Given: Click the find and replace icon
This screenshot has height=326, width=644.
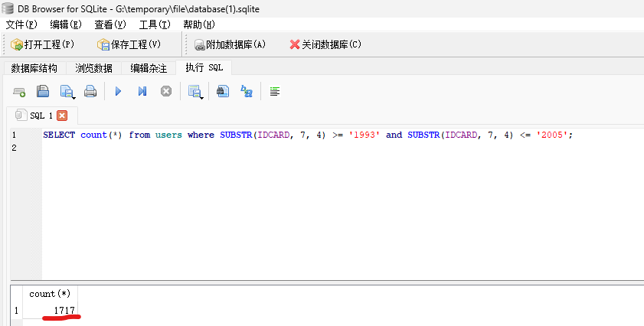Looking at the screenshot, I should point(247,91).
